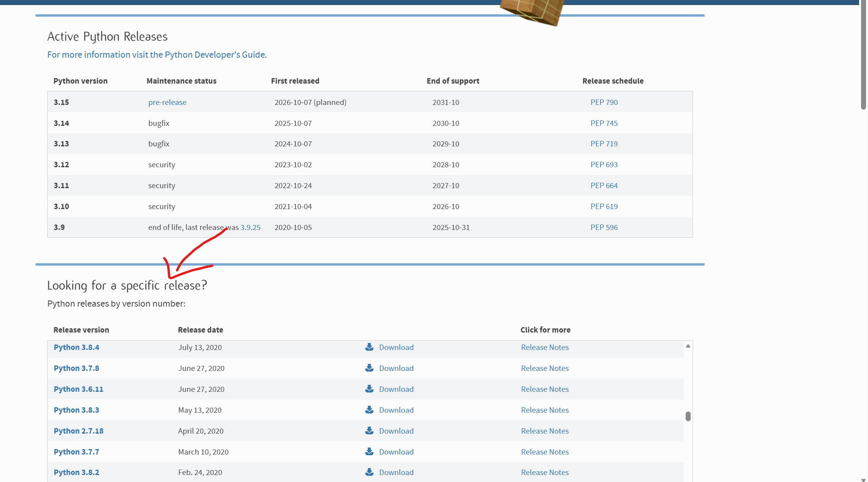Screen dimensions: 868x482
Task: Open Python 2.7.18 release page
Action: point(79,431)
